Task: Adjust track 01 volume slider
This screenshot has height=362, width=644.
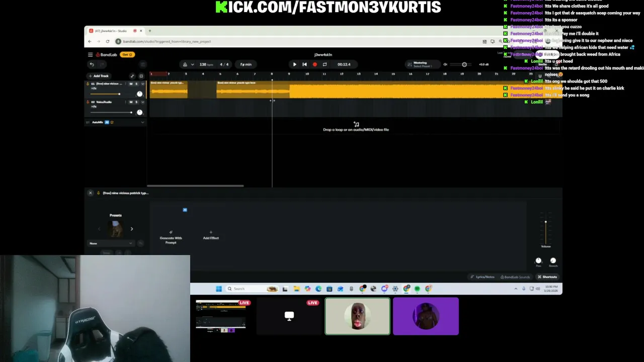Action: [119, 94]
